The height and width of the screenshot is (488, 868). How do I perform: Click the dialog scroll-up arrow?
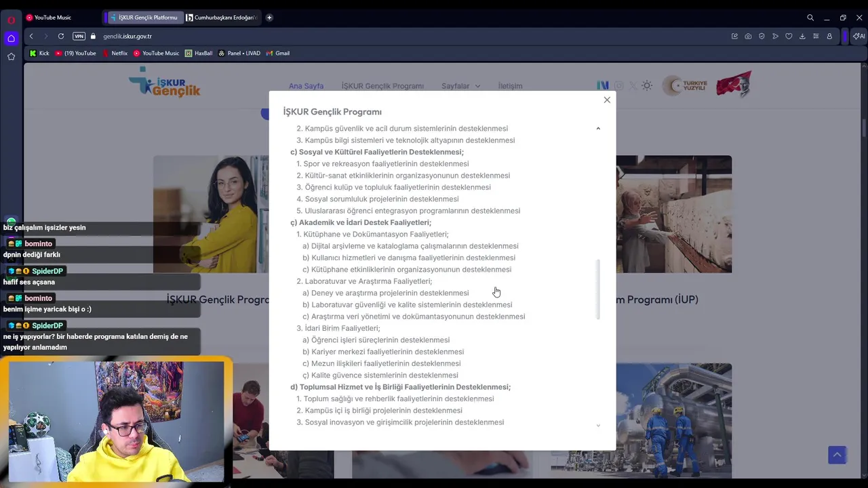598,128
